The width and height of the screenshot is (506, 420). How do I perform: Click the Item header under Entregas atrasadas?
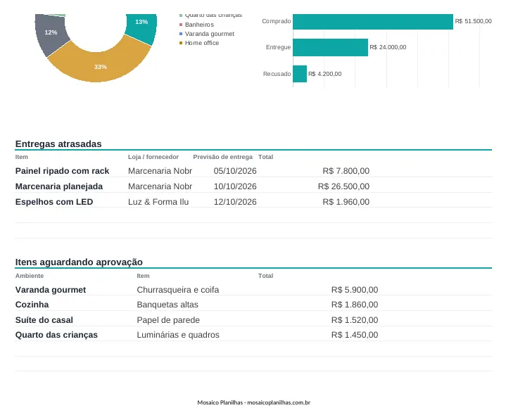[x=22, y=157]
